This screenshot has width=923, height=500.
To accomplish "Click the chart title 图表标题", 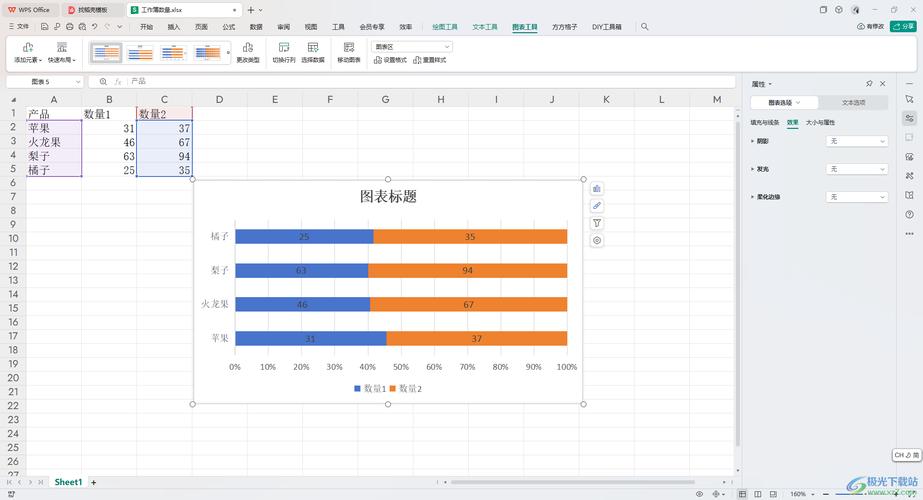I will coord(388,197).
